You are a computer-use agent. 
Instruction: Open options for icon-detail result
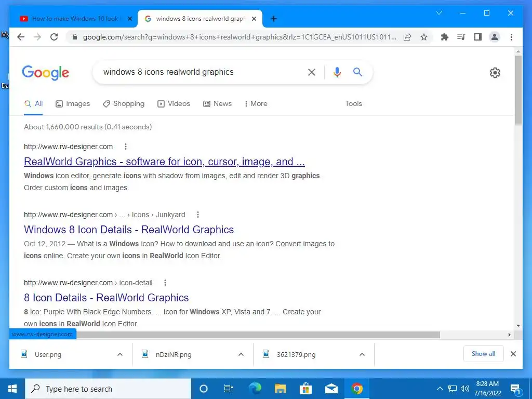pyautogui.click(x=165, y=283)
